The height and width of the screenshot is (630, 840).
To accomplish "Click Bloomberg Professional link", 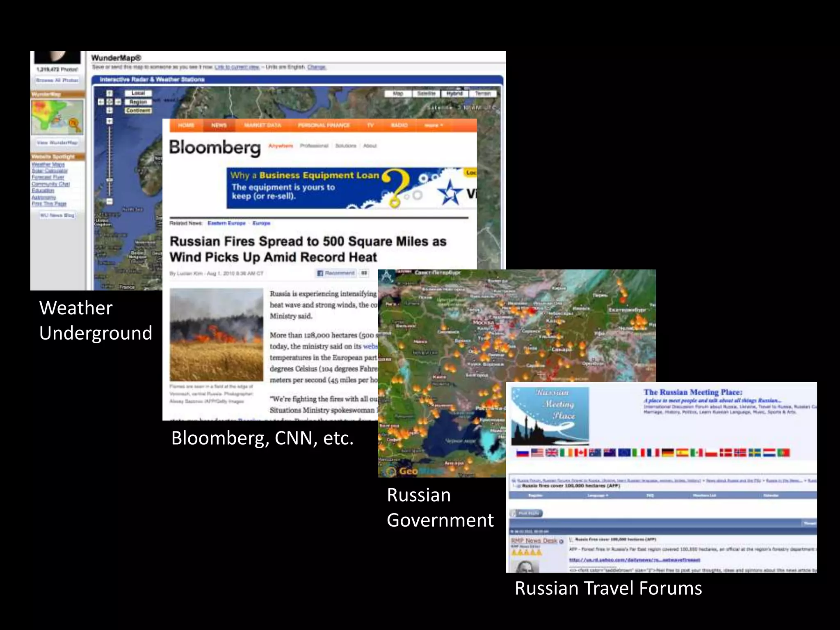I will pyautogui.click(x=314, y=146).
